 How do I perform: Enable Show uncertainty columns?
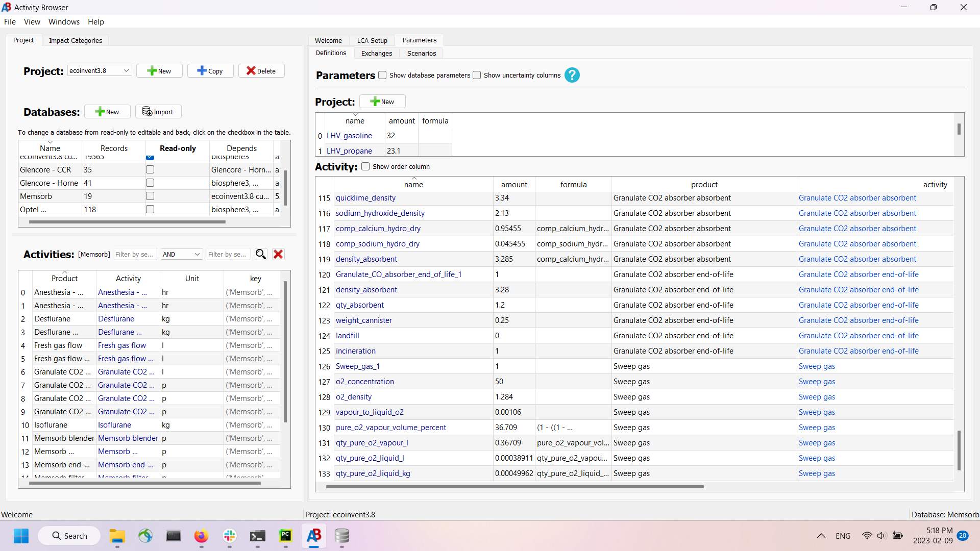[x=476, y=75]
